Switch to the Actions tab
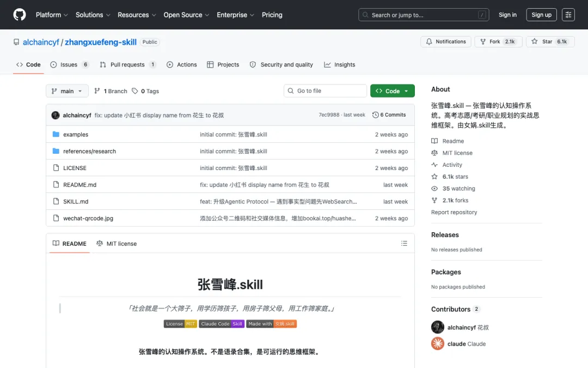 coord(181,64)
